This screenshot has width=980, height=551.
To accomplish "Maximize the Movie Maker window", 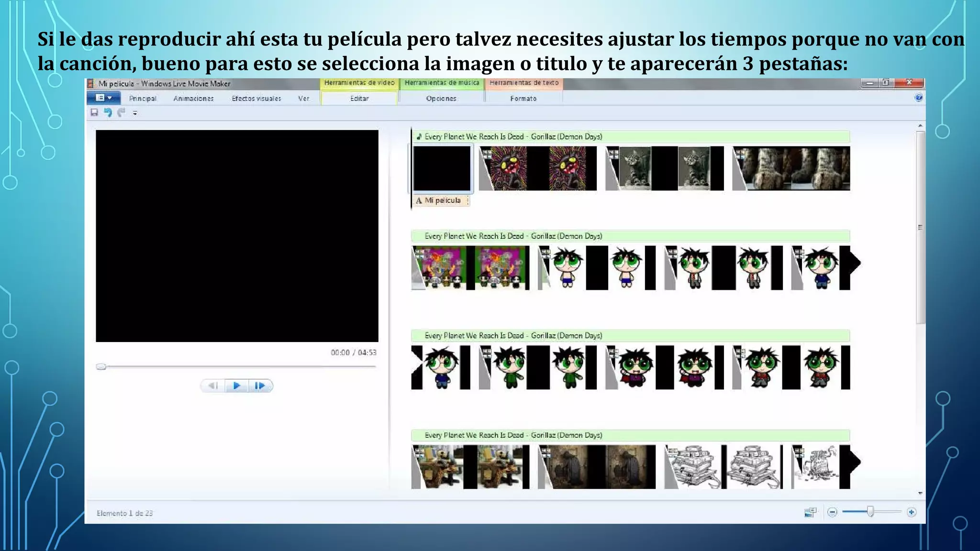I will [886, 83].
